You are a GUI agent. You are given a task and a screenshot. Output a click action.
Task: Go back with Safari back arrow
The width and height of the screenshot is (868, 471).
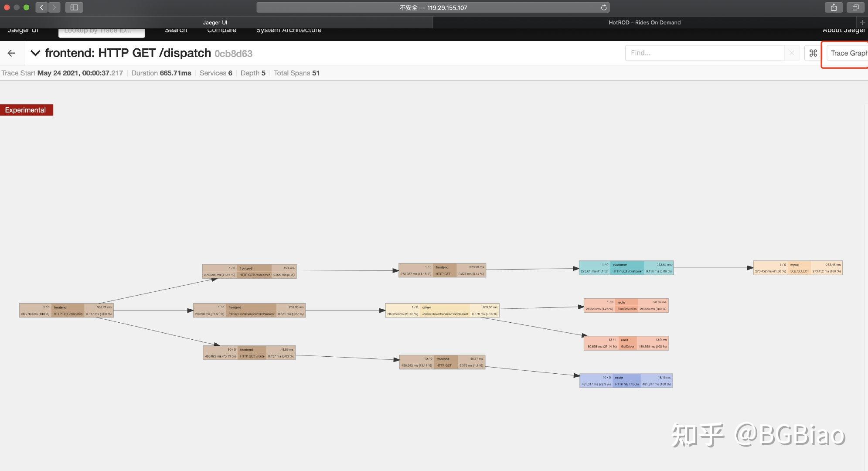(x=41, y=7)
